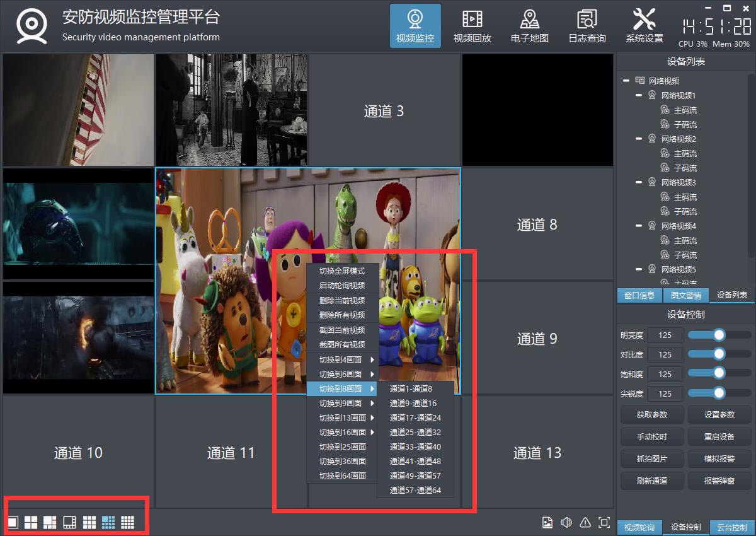Expand the 切换到16画面 submenu
Viewport: 756px width, 536px height.
click(x=343, y=432)
